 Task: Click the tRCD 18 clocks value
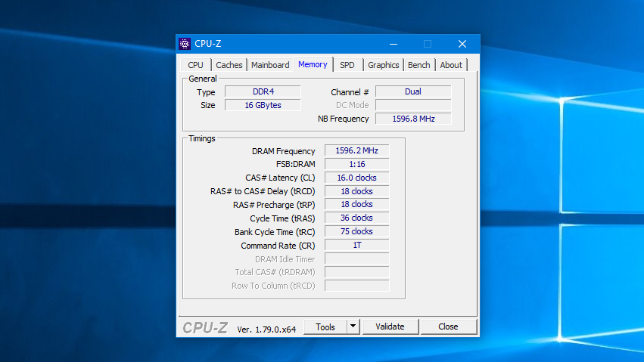coord(357,191)
